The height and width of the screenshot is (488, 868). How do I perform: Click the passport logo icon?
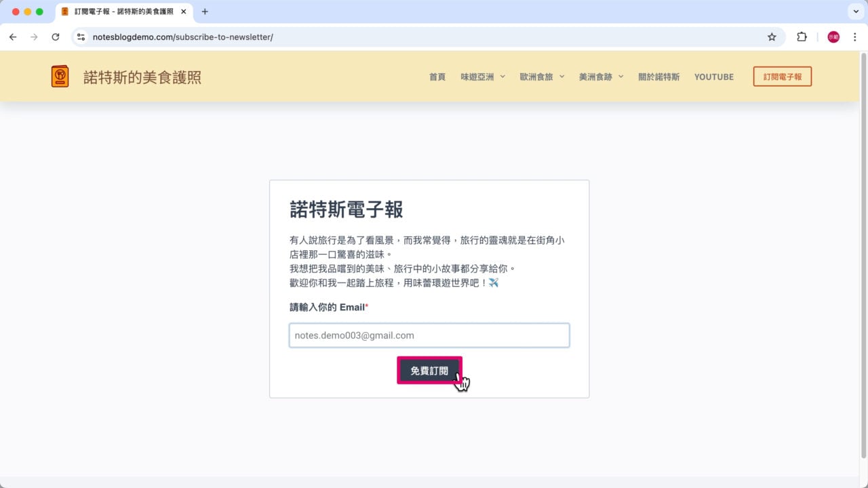(60, 76)
